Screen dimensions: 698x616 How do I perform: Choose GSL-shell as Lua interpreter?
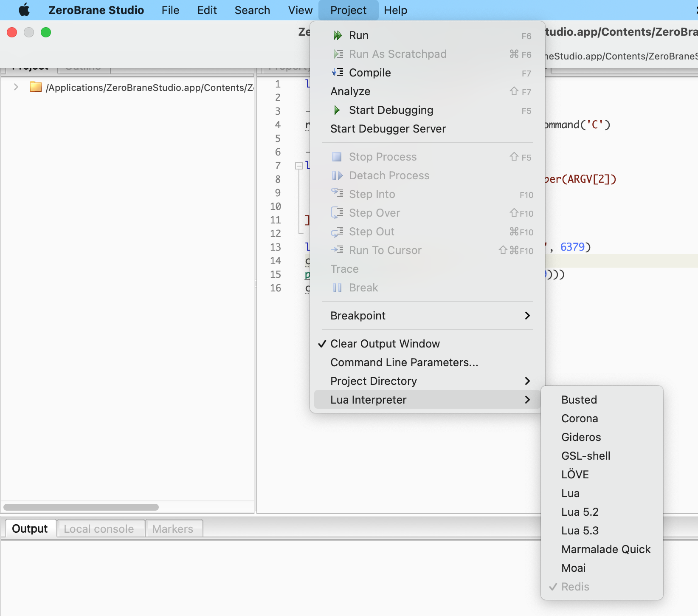point(602,456)
